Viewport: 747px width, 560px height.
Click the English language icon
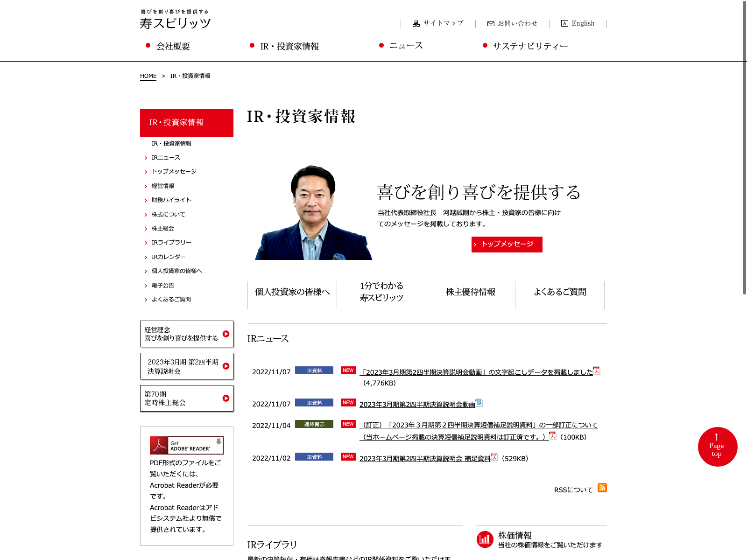pyautogui.click(x=564, y=23)
